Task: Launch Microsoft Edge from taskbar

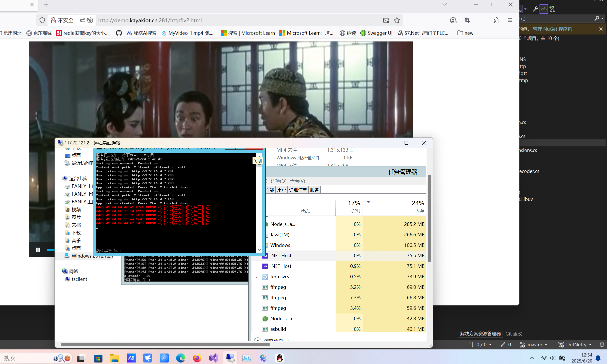Action: click(180, 358)
